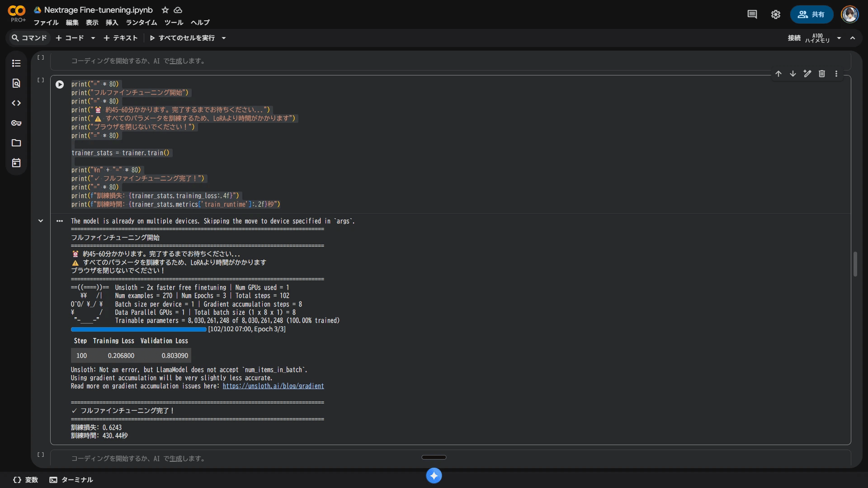Click the Step 100 table cell
The width and height of the screenshot is (868, 488).
[81, 356]
